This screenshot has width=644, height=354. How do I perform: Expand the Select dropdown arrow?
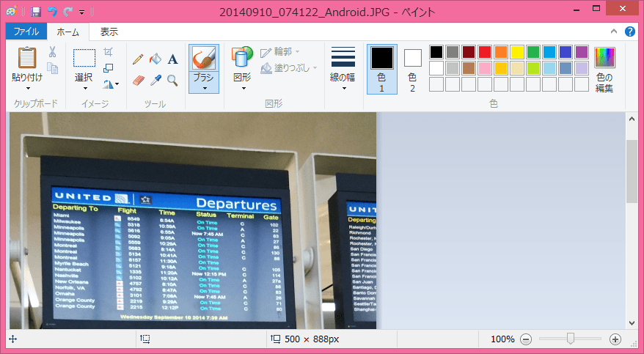point(85,88)
